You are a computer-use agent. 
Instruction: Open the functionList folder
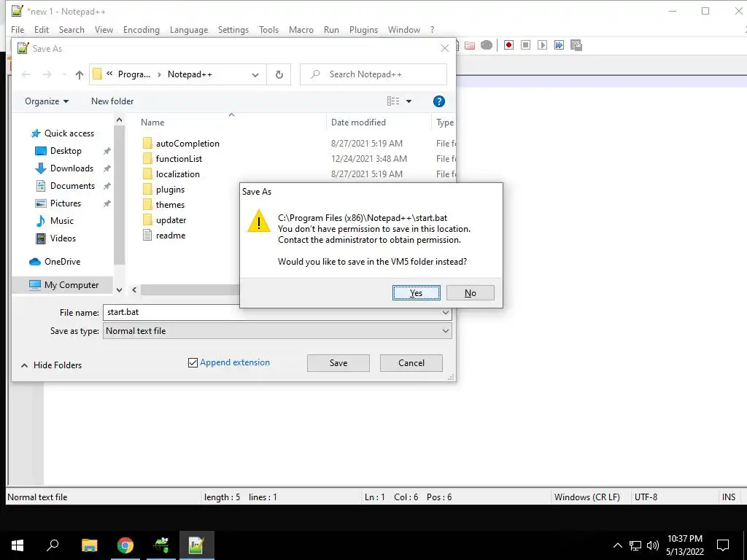pos(179,158)
